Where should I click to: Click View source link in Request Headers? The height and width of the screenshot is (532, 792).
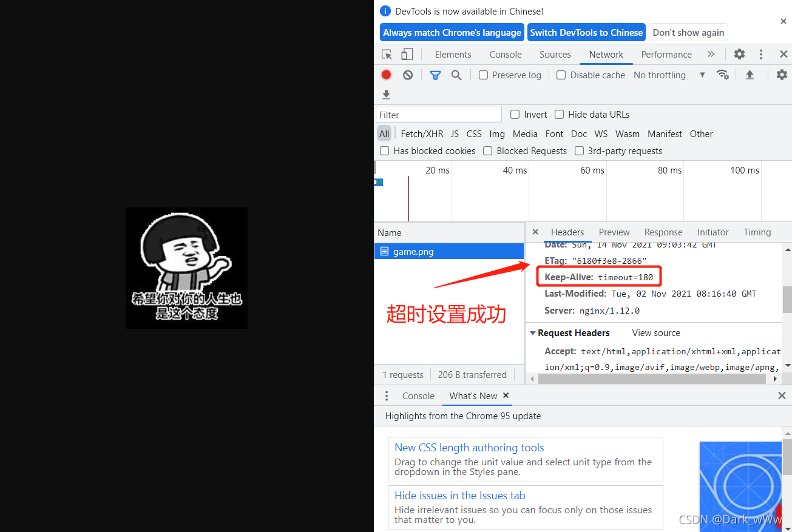coord(656,333)
